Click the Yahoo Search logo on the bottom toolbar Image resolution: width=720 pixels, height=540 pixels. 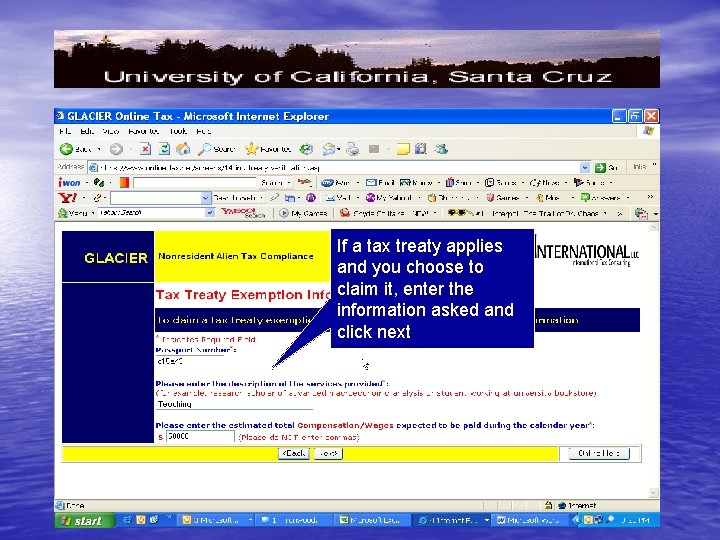(243, 213)
